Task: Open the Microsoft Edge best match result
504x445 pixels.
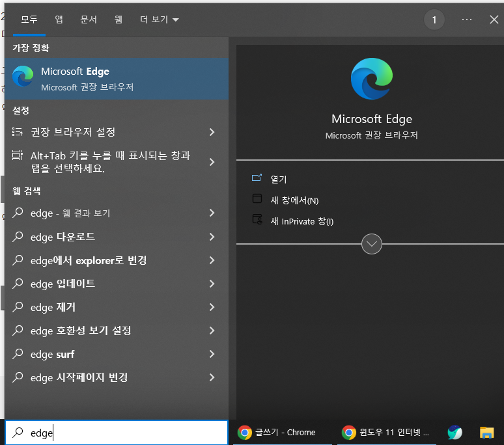Action: pyautogui.click(x=117, y=79)
